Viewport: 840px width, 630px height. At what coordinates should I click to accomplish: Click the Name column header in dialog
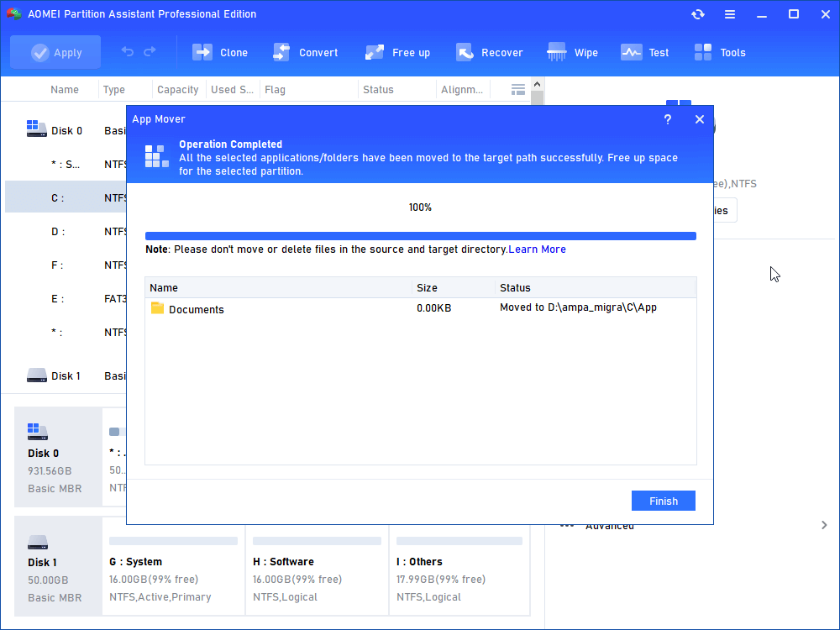pyautogui.click(x=165, y=287)
